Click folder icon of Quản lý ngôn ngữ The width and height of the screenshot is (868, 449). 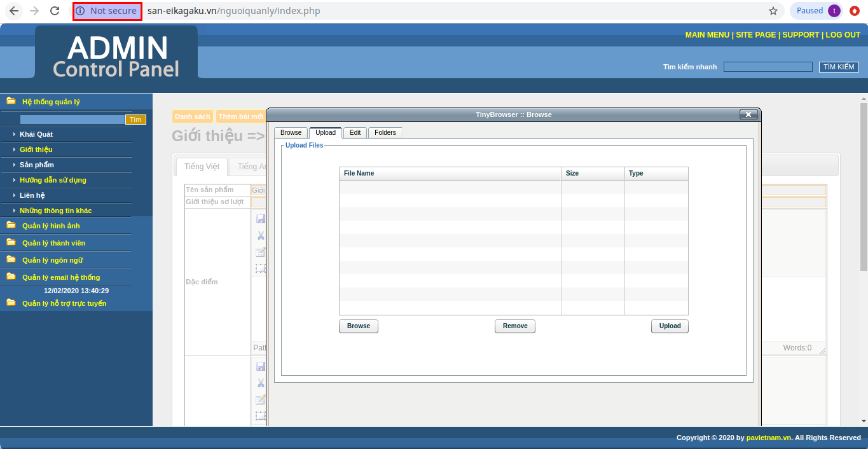[11, 259]
